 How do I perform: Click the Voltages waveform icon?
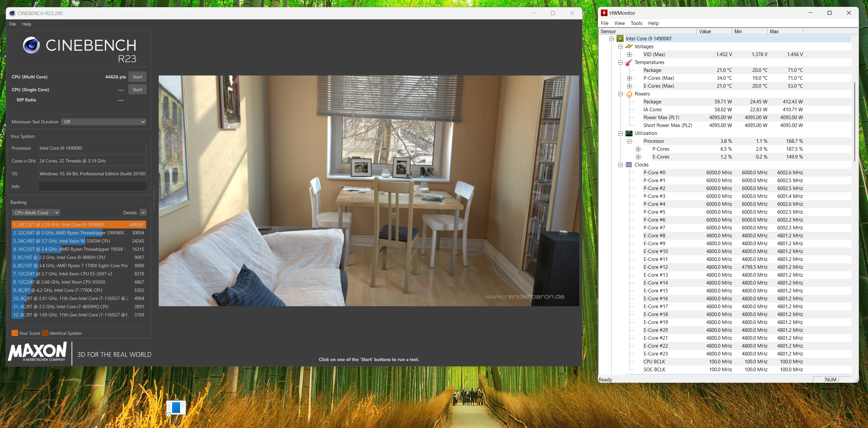click(x=629, y=47)
